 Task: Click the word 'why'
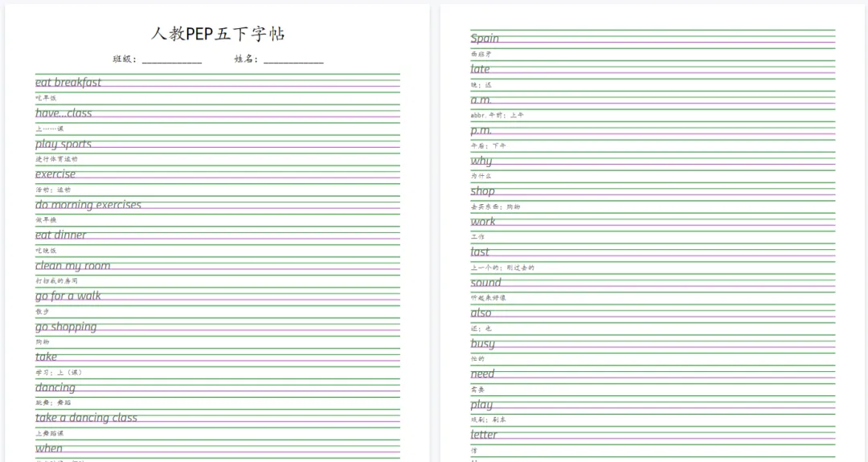point(481,161)
